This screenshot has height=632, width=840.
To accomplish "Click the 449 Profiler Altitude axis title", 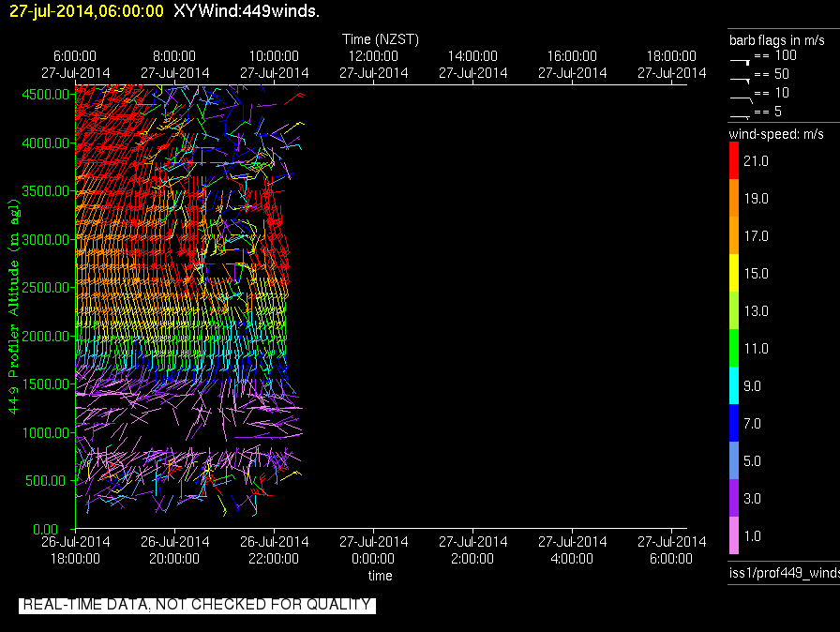I will coord(14,305).
